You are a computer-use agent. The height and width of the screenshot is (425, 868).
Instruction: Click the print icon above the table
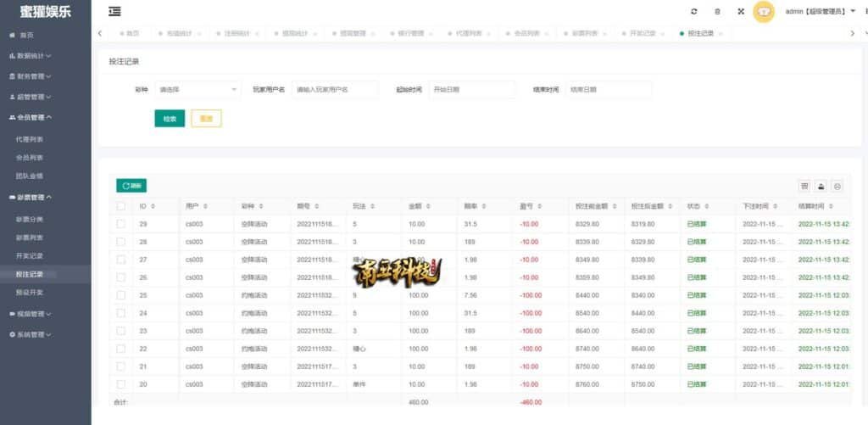pos(837,186)
